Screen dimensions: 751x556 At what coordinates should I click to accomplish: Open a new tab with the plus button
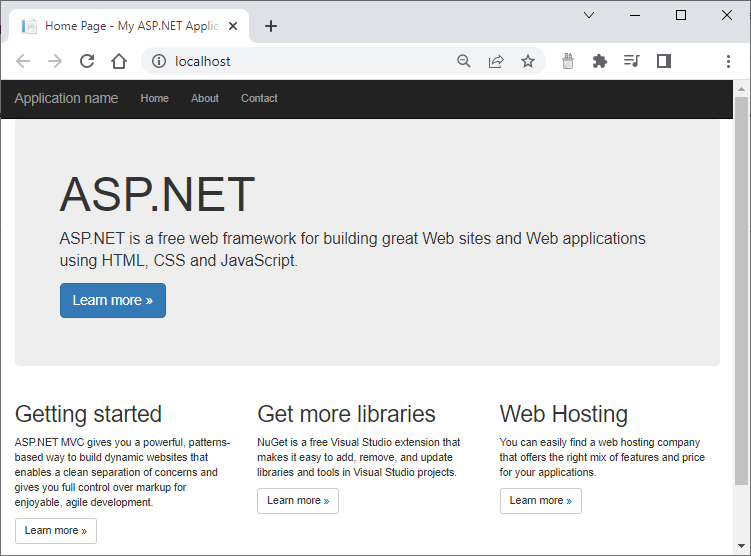[x=271, y=26]
